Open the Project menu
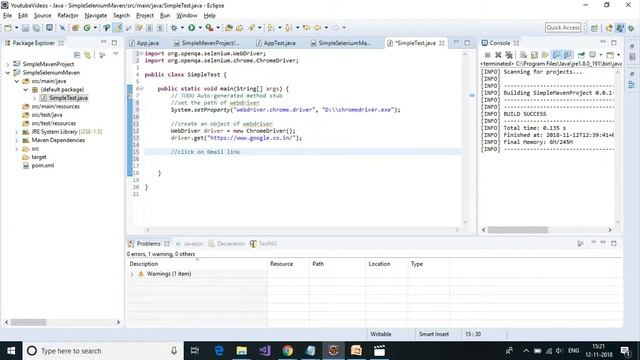 [x=145, y=16]
